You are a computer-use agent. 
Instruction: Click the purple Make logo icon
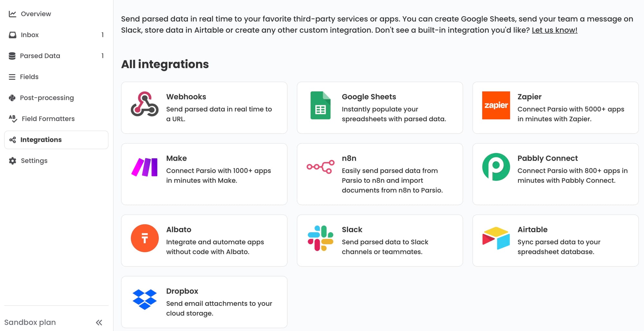(x=145, y=167)
